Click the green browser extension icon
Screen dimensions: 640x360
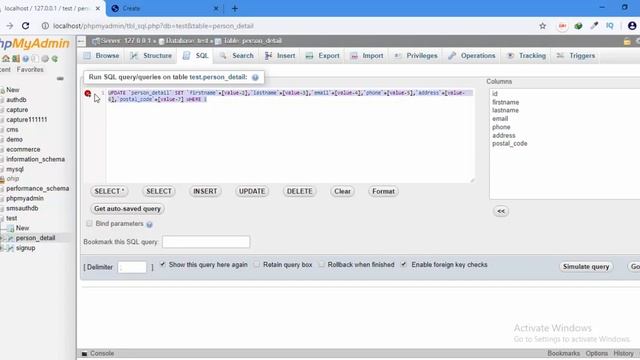coord(578,26)
